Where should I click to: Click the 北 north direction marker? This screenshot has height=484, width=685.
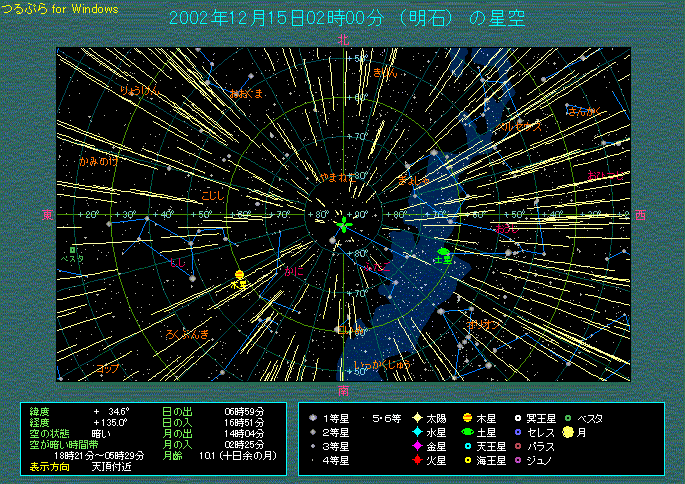344,40
